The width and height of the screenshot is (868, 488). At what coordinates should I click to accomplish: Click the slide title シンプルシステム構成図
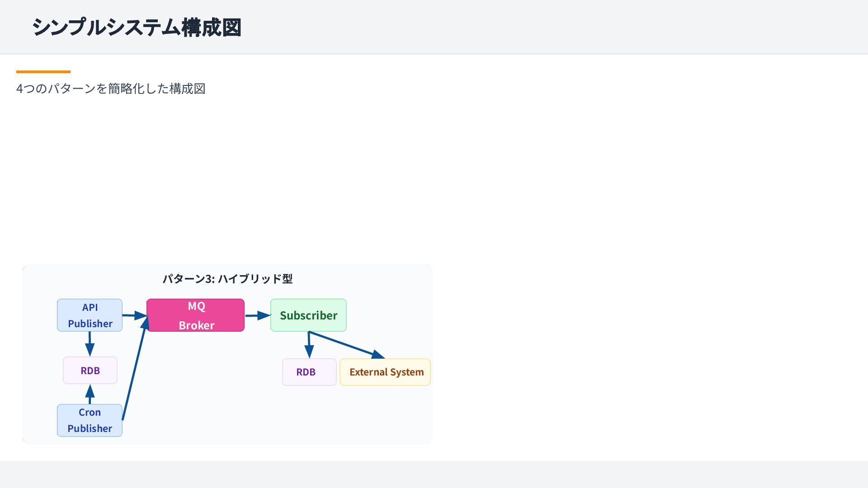click(x=137, y=27)
